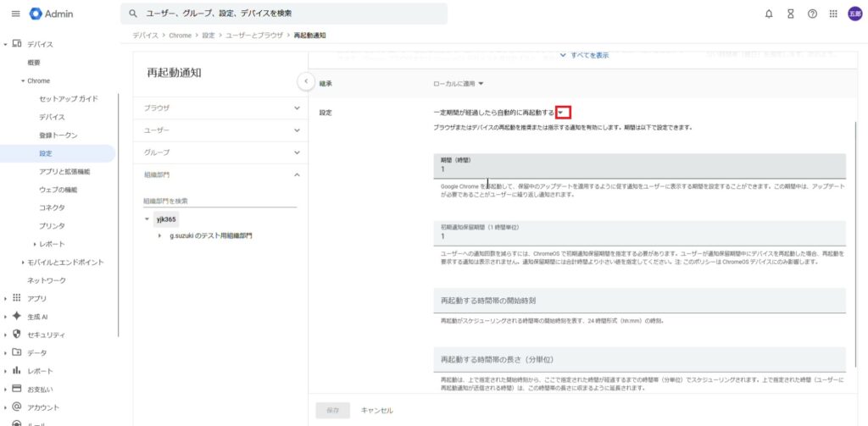Click the 期間（時間） input field

(x=639, y=169)
